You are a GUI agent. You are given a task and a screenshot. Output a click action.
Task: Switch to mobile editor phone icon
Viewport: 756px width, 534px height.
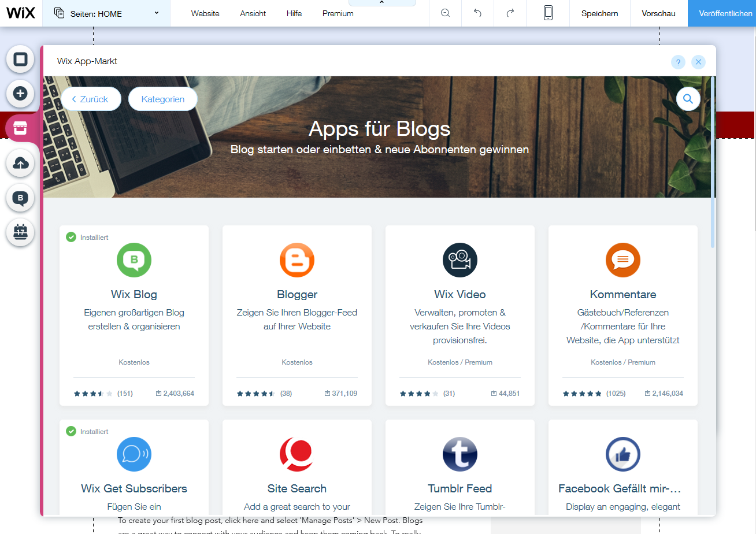(x=548, y=13)
